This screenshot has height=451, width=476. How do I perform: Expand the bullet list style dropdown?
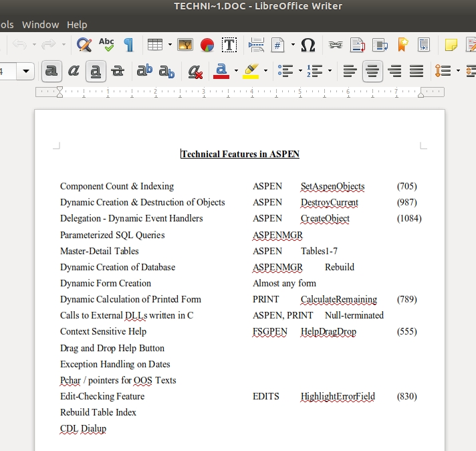point(301,71)
